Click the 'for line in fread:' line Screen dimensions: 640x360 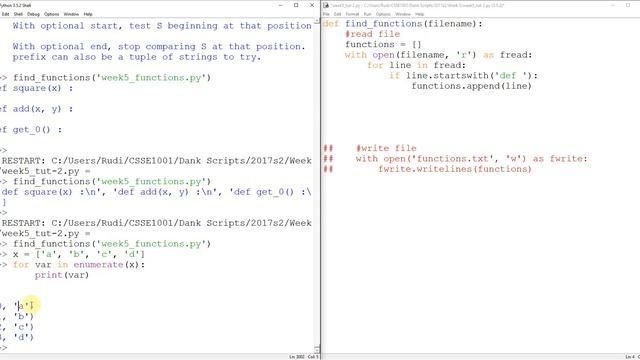click(x=416, y=65)
